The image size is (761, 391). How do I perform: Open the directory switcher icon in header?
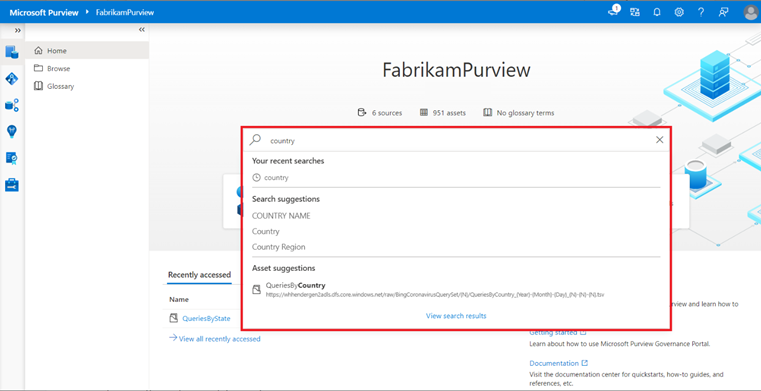pyautogui.click(x=635, y=13)
